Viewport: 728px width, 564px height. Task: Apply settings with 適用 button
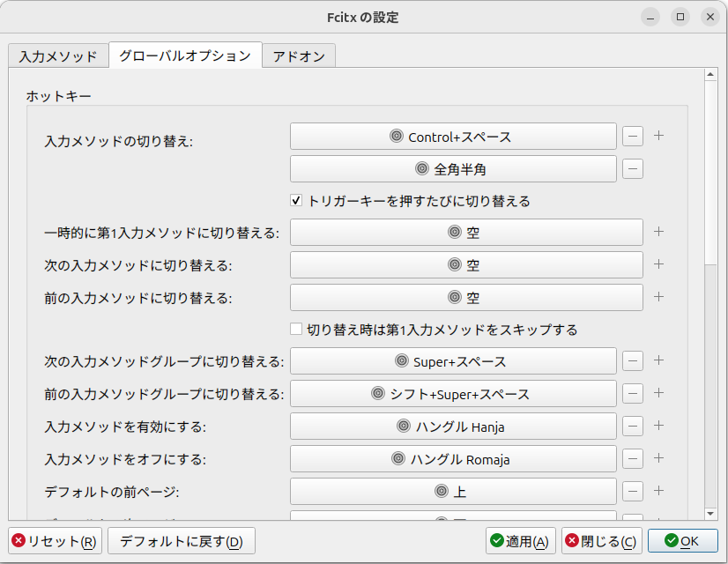[521, 541]
